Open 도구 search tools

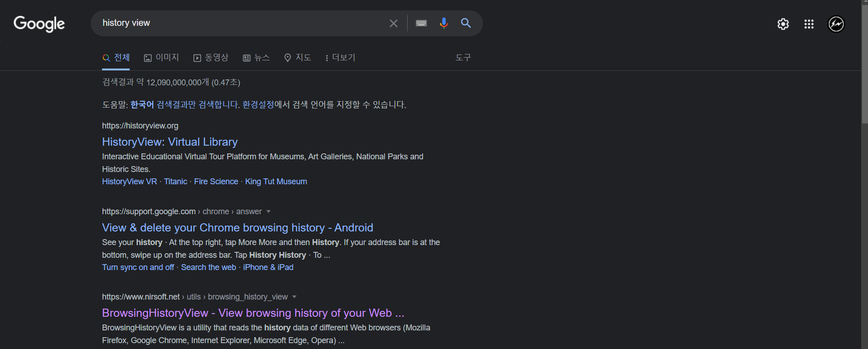point(463,58)
